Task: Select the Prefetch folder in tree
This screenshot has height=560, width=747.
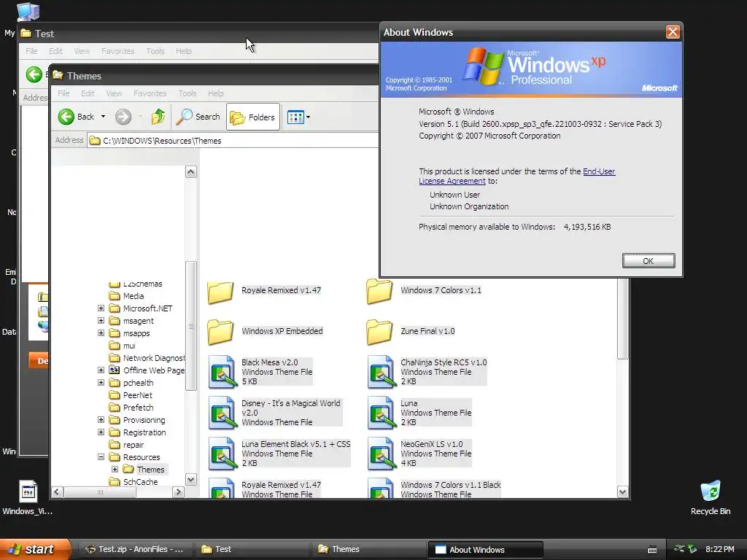Action: (x=131, y=408)
